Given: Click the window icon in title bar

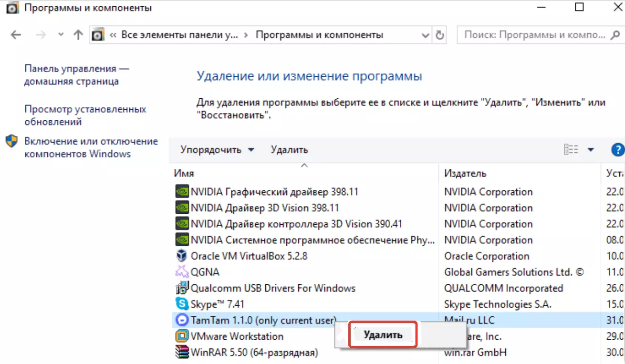Looking at the screenshot, I should [x=11, y=8].
